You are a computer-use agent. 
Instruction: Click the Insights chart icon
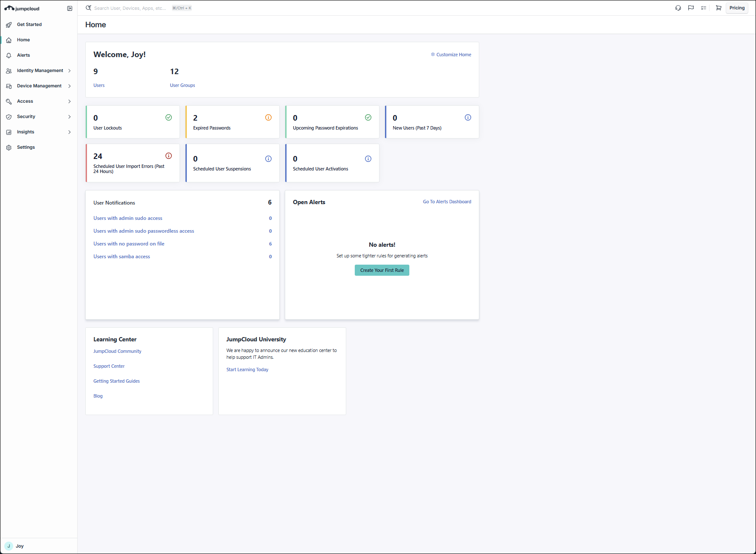tap(9, 132)
